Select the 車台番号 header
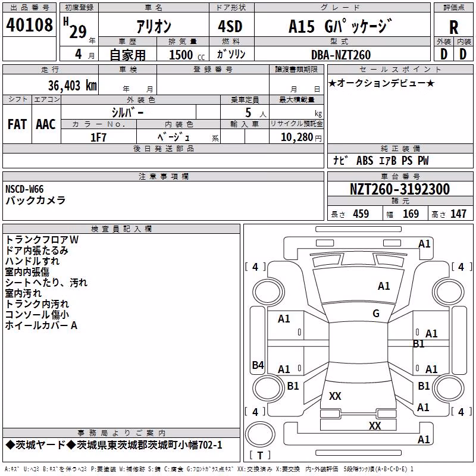Image resolution: width=476 pixels, height=476 pixels. point(400,176)
